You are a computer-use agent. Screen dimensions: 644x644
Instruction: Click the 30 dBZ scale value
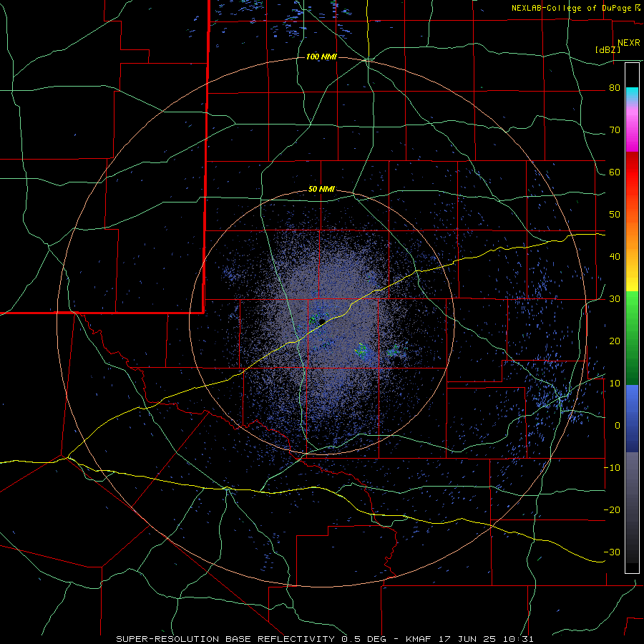point(615,299)
